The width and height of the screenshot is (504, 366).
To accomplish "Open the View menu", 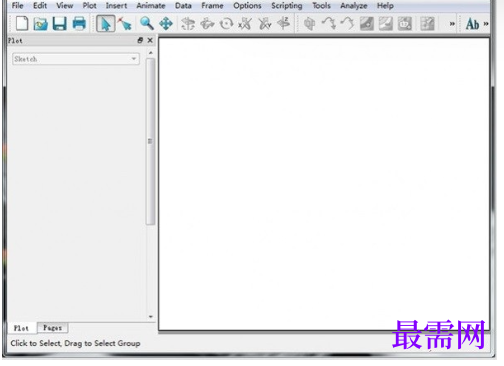I will tap(65, 6).
